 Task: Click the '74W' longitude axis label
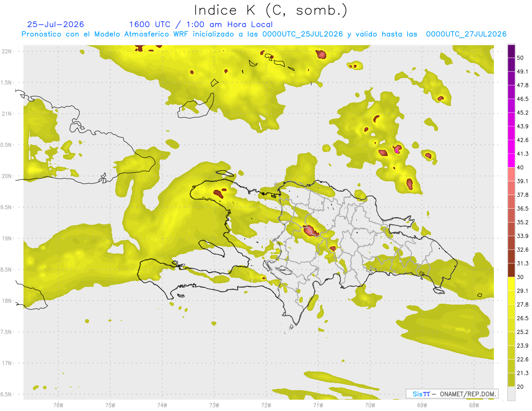point(162,405)
